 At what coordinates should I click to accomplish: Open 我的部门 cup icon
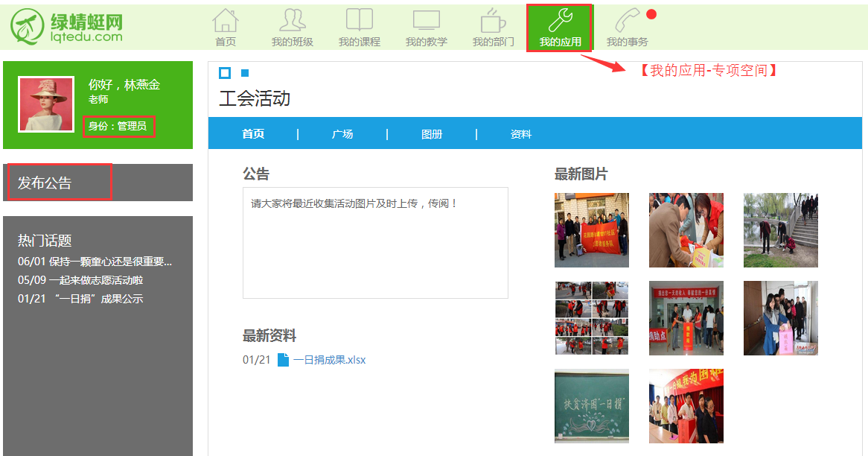493,21
